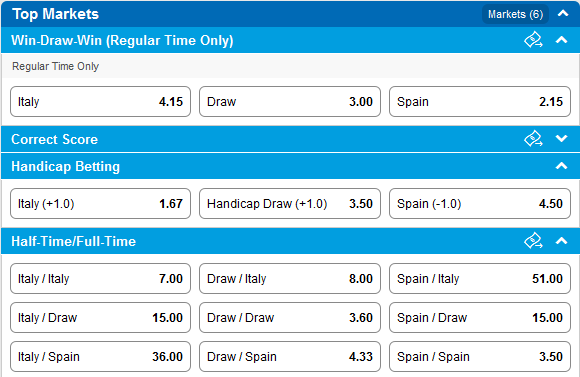Open the Markets (6) filter

515,14
